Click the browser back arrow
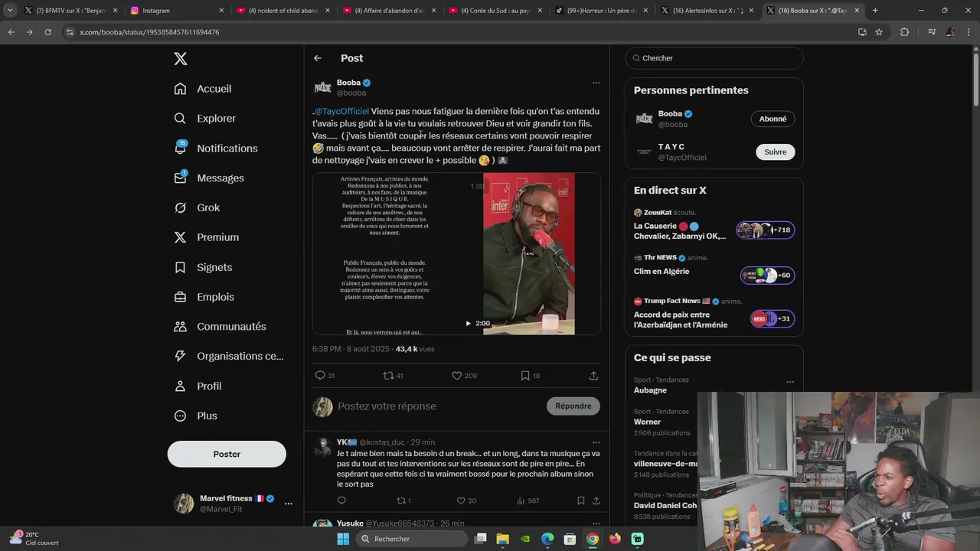Screen dimensions: 980x551 (x=11, y=32)
